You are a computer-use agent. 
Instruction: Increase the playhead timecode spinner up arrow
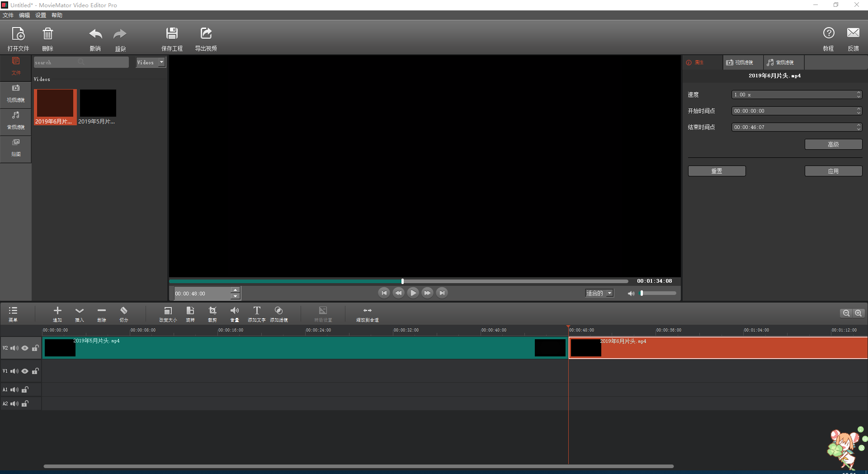(235, 290)
